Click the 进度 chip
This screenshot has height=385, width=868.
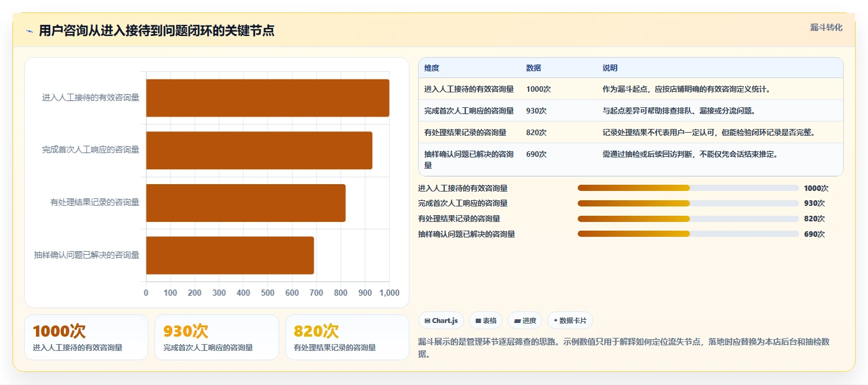click(525, 321)
